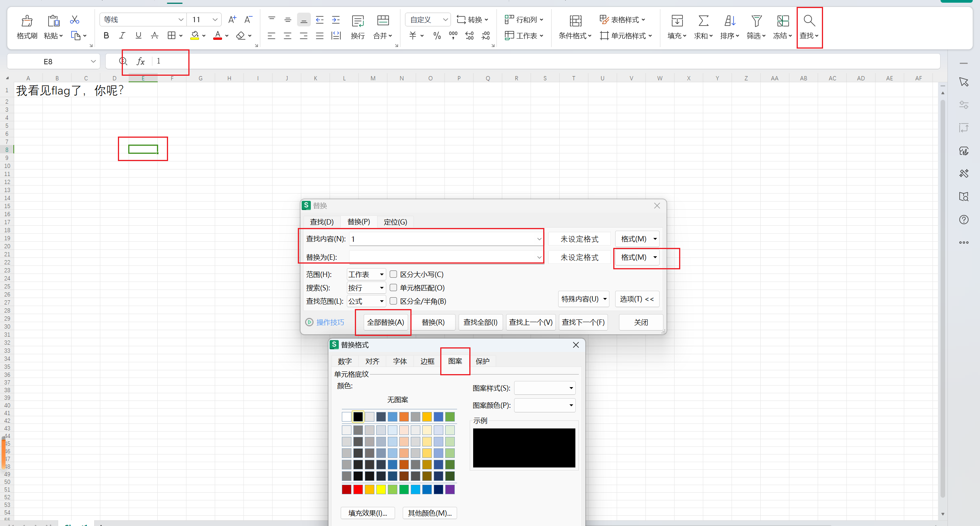
Task: Click the Conditional Formatting icon
Action: tap(575, 20)
